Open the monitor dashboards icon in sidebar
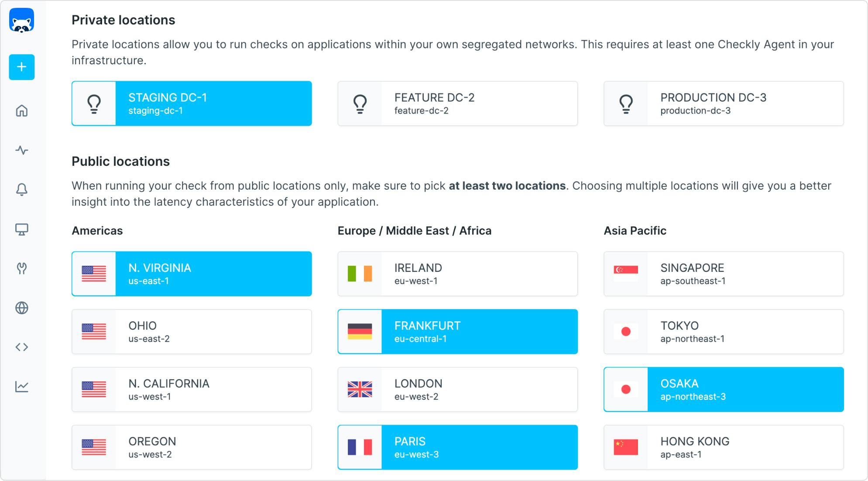Viewport: 868px width, 481px height. tap(21, 229)
